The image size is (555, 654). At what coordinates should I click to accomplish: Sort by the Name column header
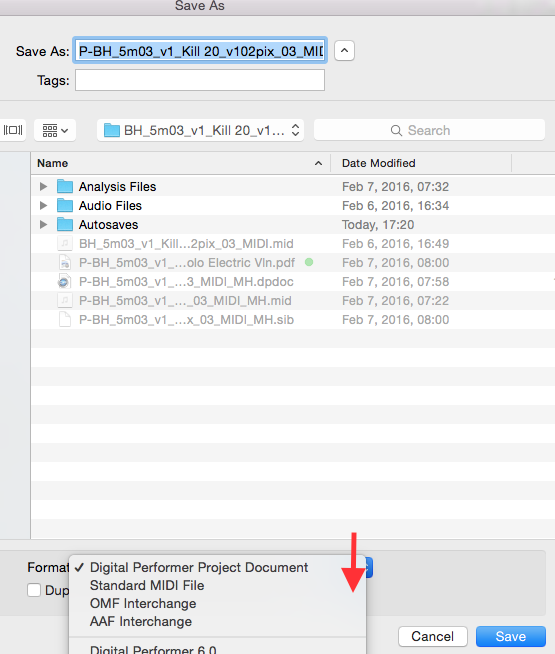[181, 163]
